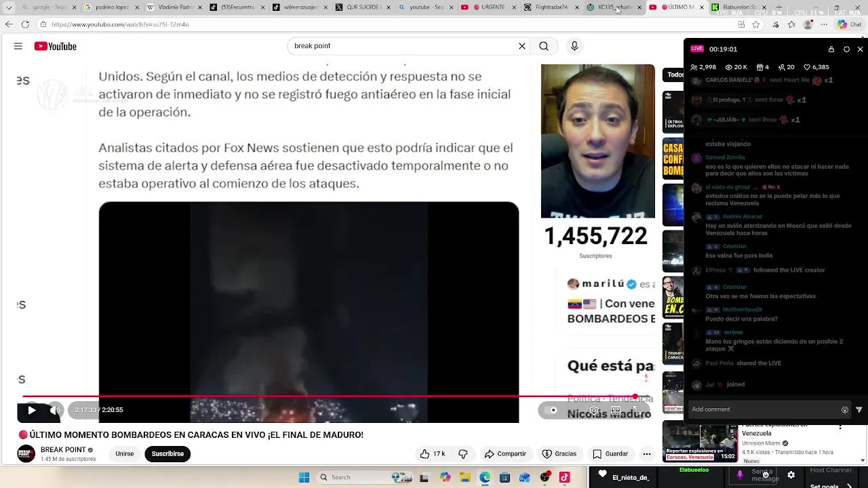Save the video with Guardar
This screenshot has width=868, height=488.
610,453
